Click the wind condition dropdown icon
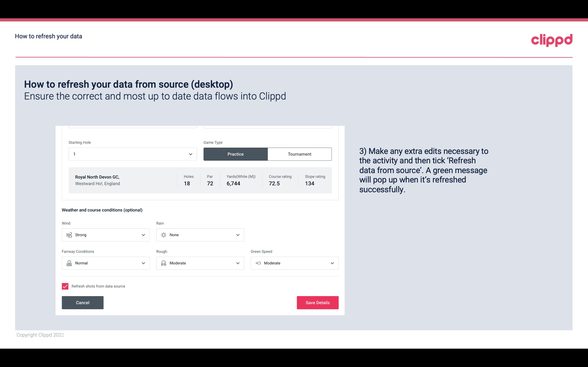The width and height of the screenshot is (588, 367). (x=143, y=235)
